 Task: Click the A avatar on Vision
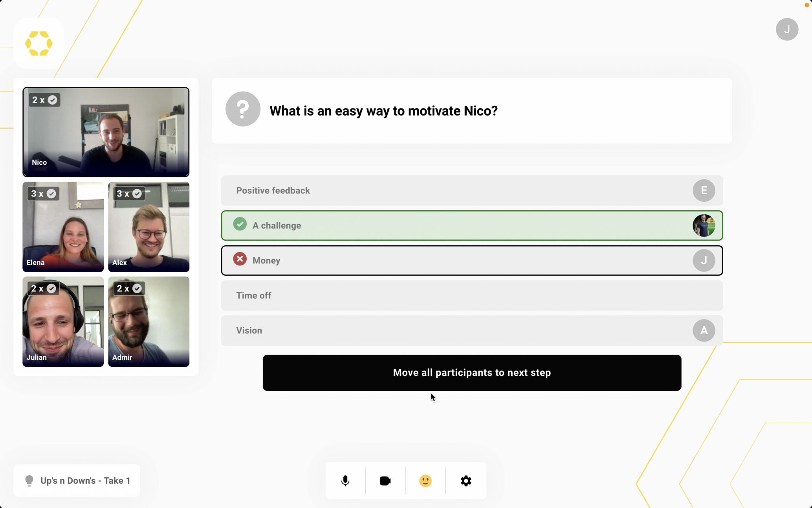704,331
